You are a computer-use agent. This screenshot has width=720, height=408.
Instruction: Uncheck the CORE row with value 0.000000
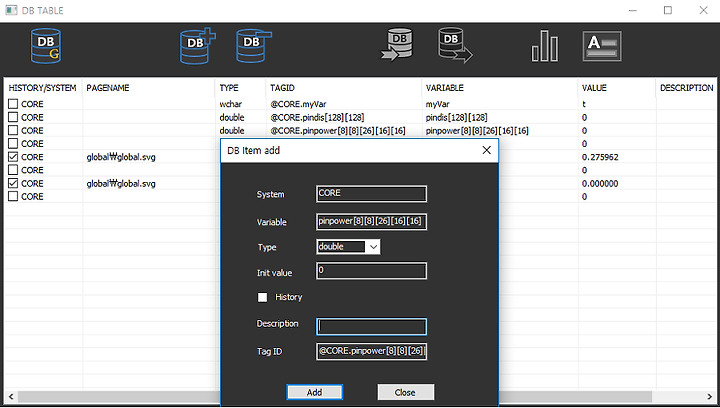13,184
